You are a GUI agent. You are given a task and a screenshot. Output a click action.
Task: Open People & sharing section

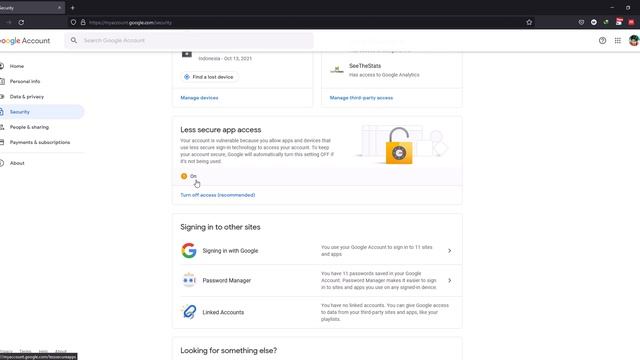(x=29, y=127)
